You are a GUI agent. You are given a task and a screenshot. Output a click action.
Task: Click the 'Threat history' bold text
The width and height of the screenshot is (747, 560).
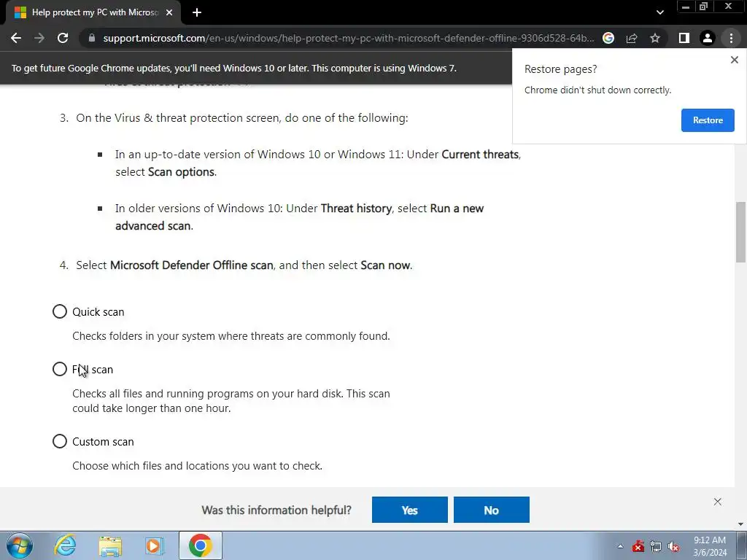coord(356,209)
